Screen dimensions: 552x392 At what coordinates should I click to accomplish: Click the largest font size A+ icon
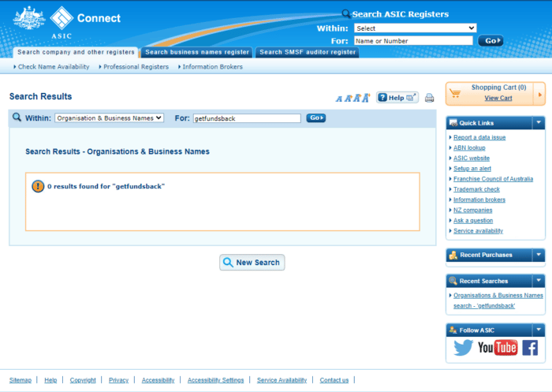[367, 98]
